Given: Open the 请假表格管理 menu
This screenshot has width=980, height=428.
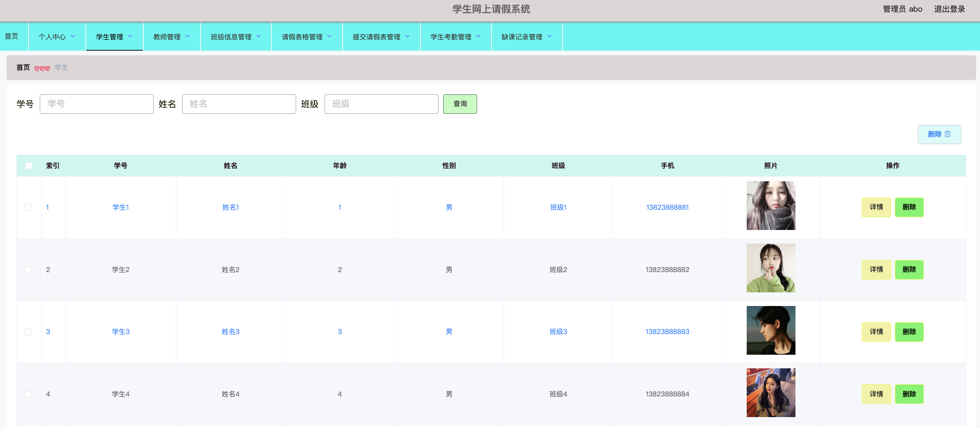Looking at the screenshot, I should click(x=307, y=36).
